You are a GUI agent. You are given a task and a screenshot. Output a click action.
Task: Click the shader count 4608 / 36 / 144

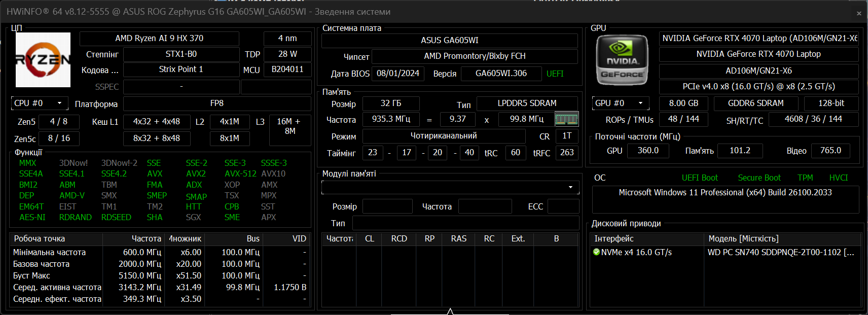(x=813, y=119)
